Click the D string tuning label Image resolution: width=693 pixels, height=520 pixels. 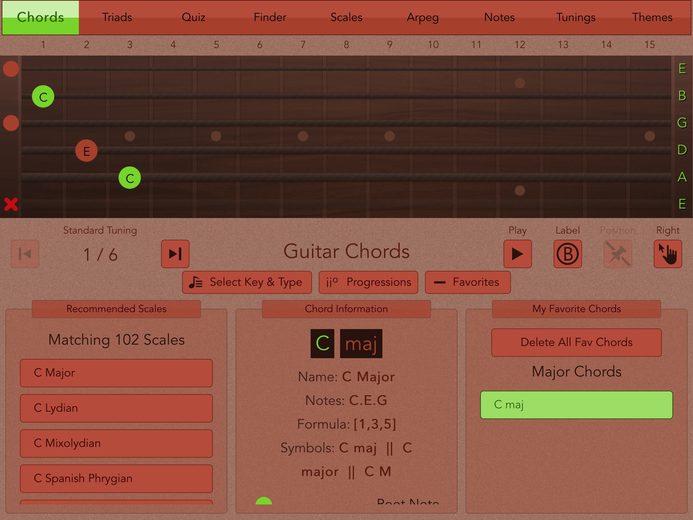coord(682,150)
